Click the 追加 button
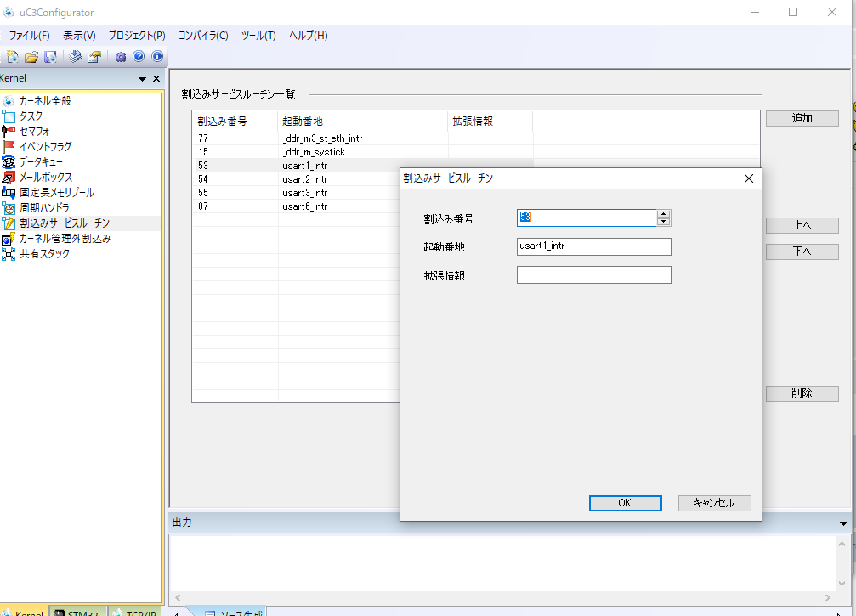 pos(802,118)
